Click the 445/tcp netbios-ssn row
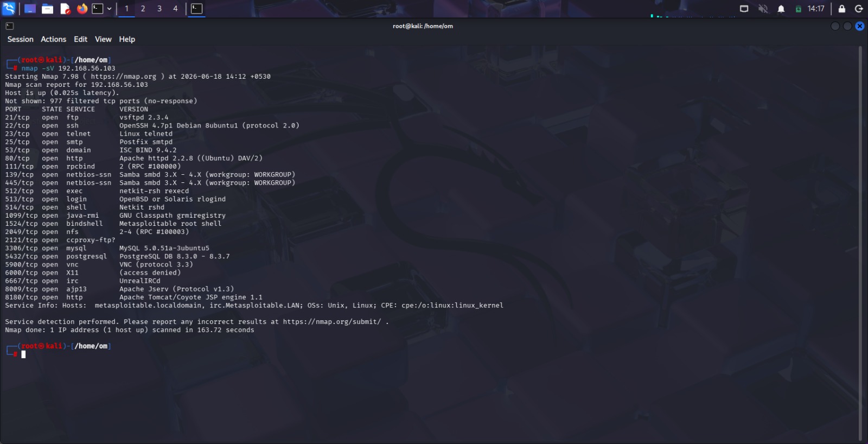Image resolution: width=868 pixels, height=444 pixels. (x=150, y=182)
